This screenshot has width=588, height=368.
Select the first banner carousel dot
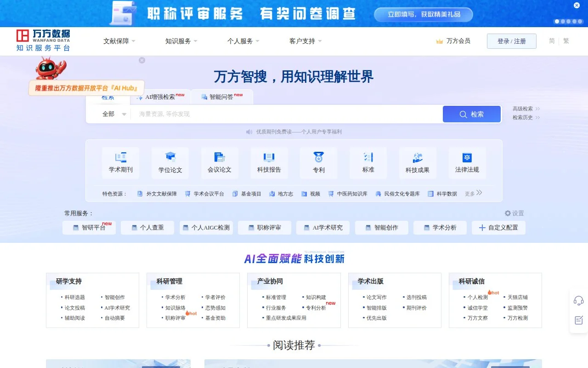coord(557,21)
